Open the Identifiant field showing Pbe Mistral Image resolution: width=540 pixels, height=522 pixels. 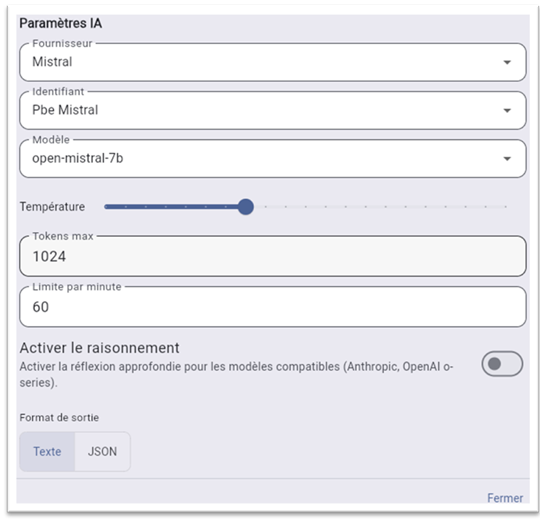pos(273,111)
